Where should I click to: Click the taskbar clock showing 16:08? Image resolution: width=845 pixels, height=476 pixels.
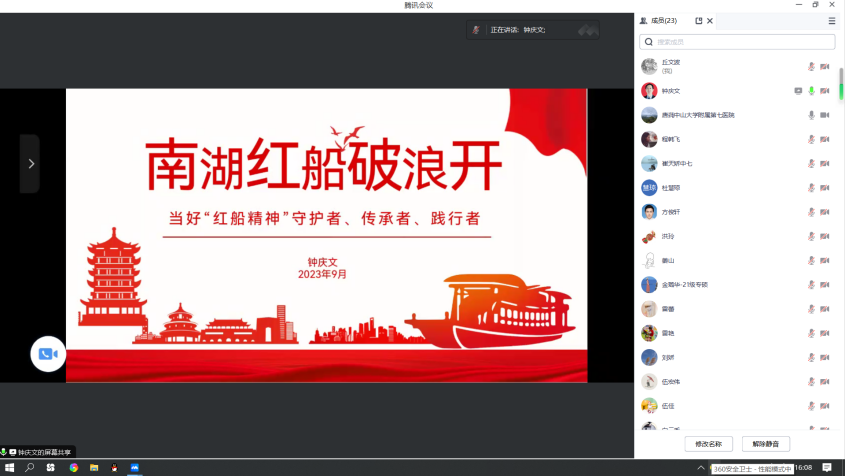(804, 467)
